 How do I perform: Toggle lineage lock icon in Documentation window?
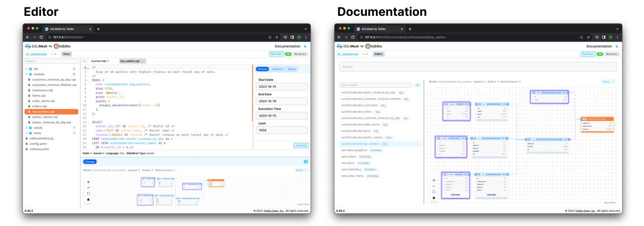pyautogui.click(x=434, y=197)
